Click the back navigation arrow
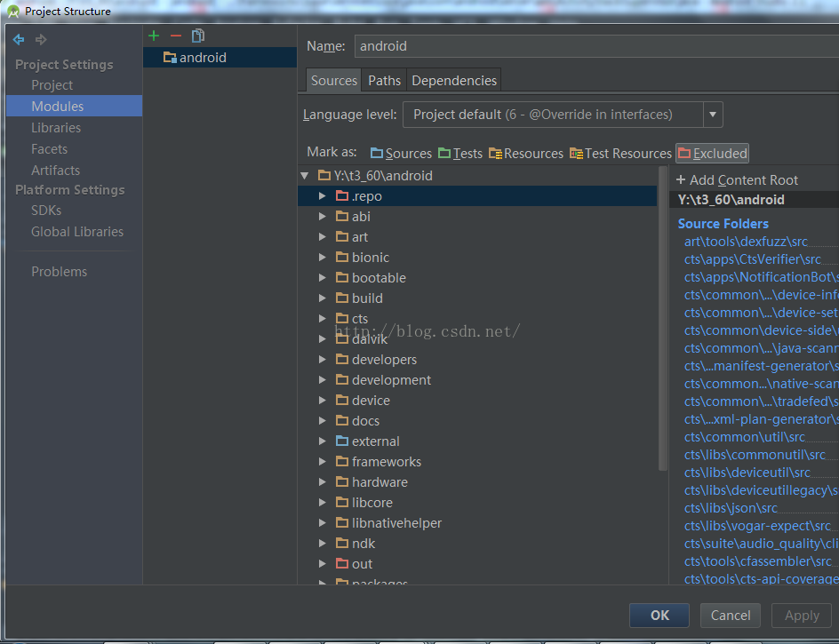This screenshot has width=839, height=644. pyautogui.click(x=19, y=39)
